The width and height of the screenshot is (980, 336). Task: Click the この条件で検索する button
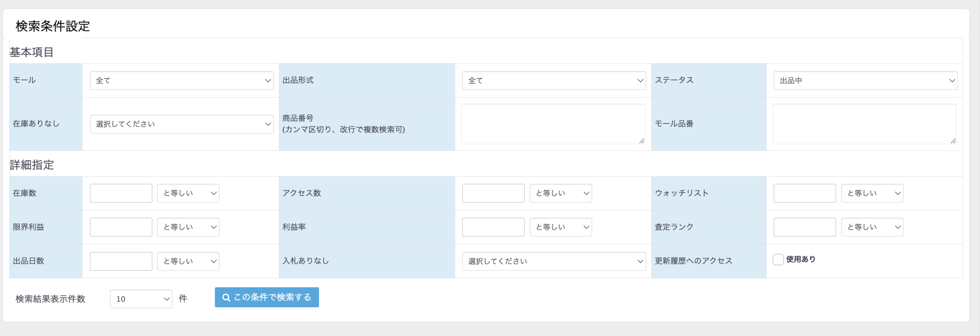pyautogui.click(x=267, y=297)
